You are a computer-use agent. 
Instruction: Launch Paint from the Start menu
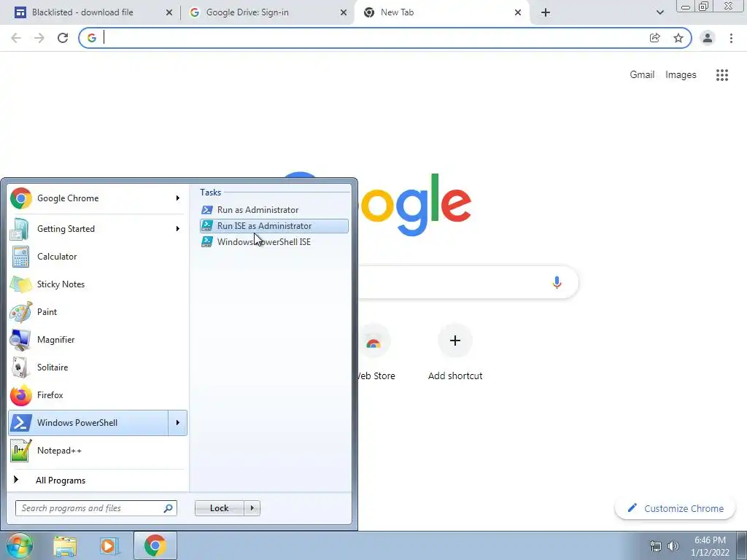[98, 312]
